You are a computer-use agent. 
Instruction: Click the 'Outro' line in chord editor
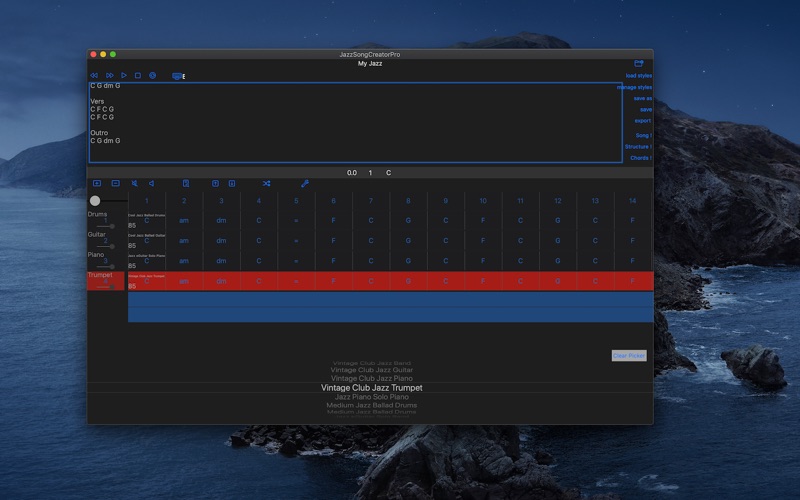click(x=99, y=133)
